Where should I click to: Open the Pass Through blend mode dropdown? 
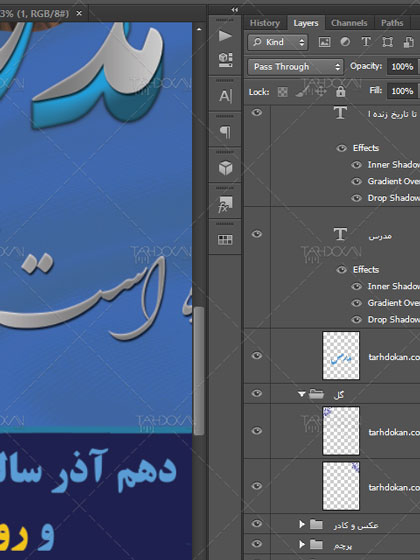tap(295, 67)
